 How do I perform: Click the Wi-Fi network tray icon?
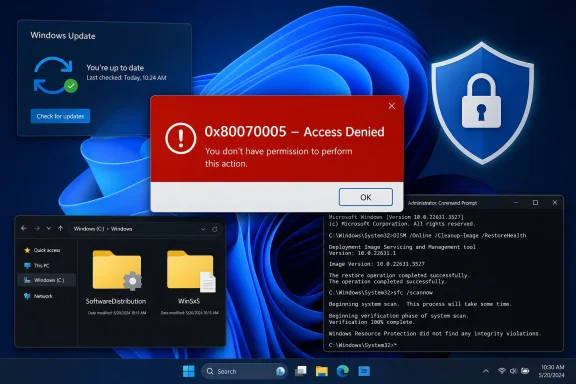tap(501, 371)
